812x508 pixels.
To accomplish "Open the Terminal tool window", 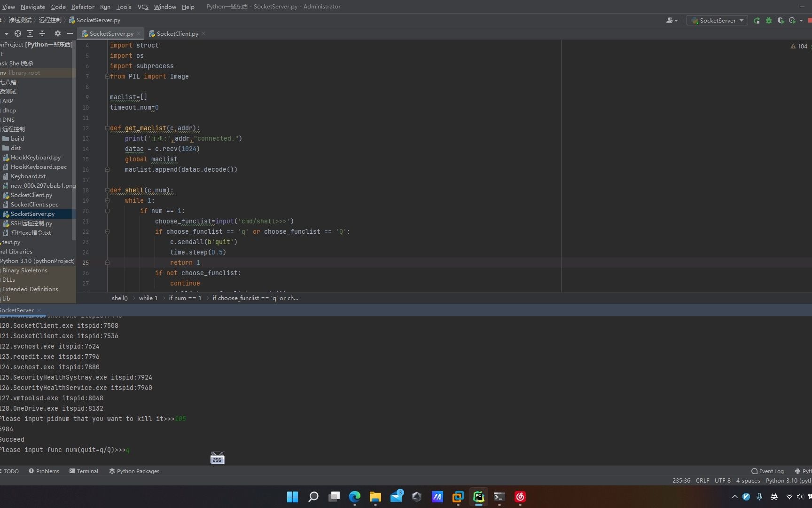I will point(84,471).
